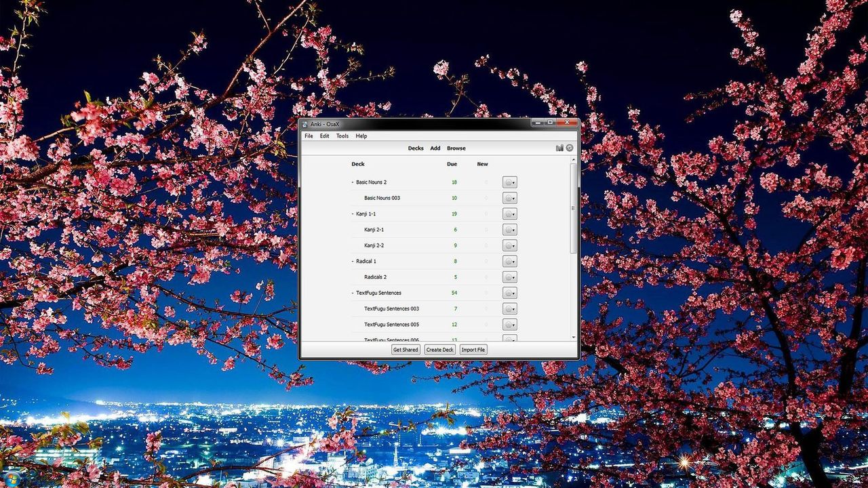Screen dimensions: 868x488
Task: Open the Tools menu
Action: (x=342, y=136)
